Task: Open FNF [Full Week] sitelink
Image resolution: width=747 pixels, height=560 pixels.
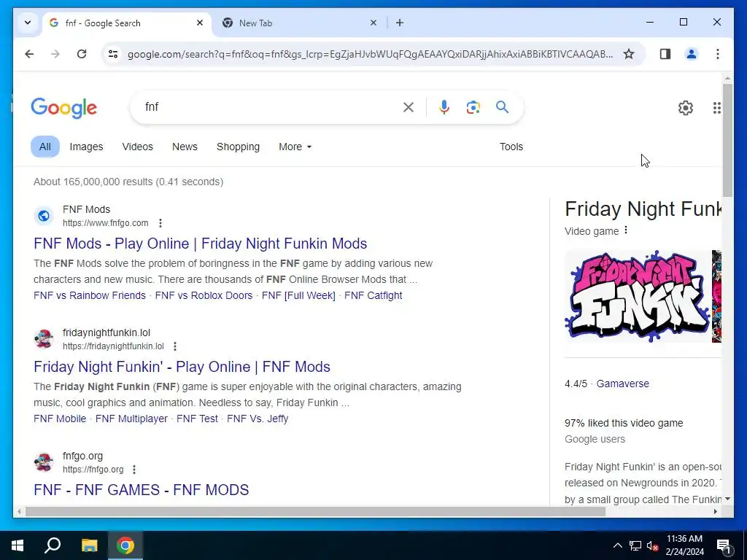Action: pyautogui.click(x=298, y=295)
